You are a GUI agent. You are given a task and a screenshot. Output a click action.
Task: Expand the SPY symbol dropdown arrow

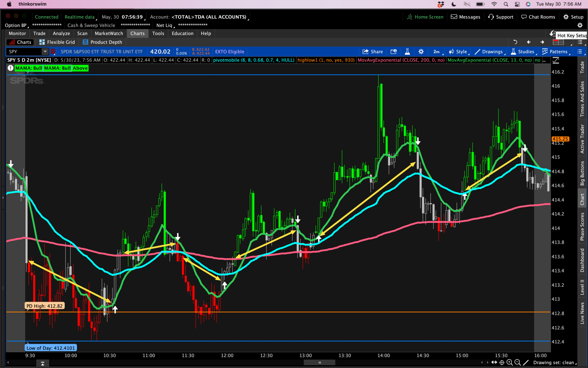click(x=45, y=52)
